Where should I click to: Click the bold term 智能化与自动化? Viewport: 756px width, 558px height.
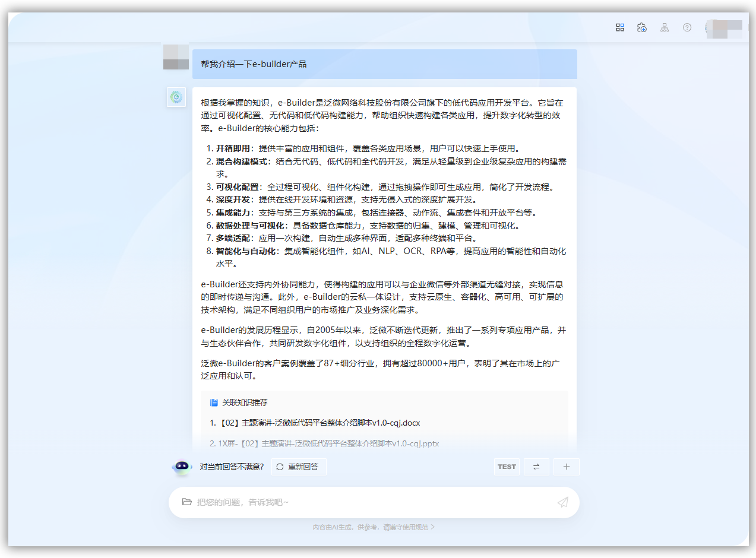[x=245, y=251]
